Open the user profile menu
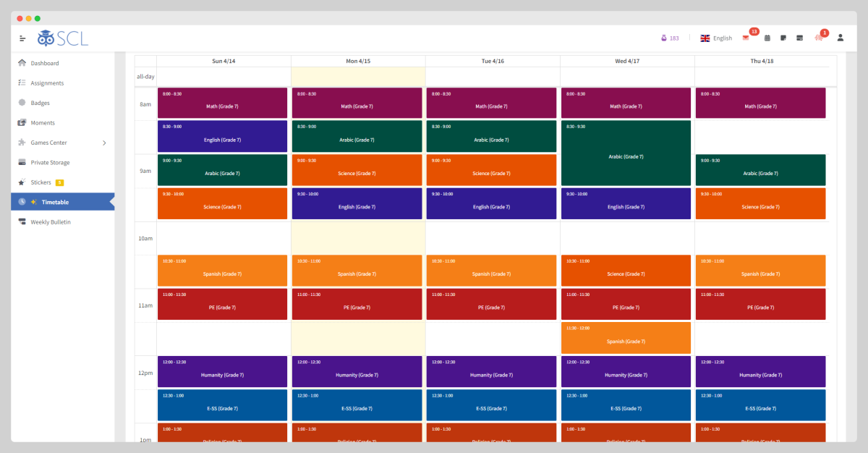Viewport: 868px width, 453px height. coord(840,38)
